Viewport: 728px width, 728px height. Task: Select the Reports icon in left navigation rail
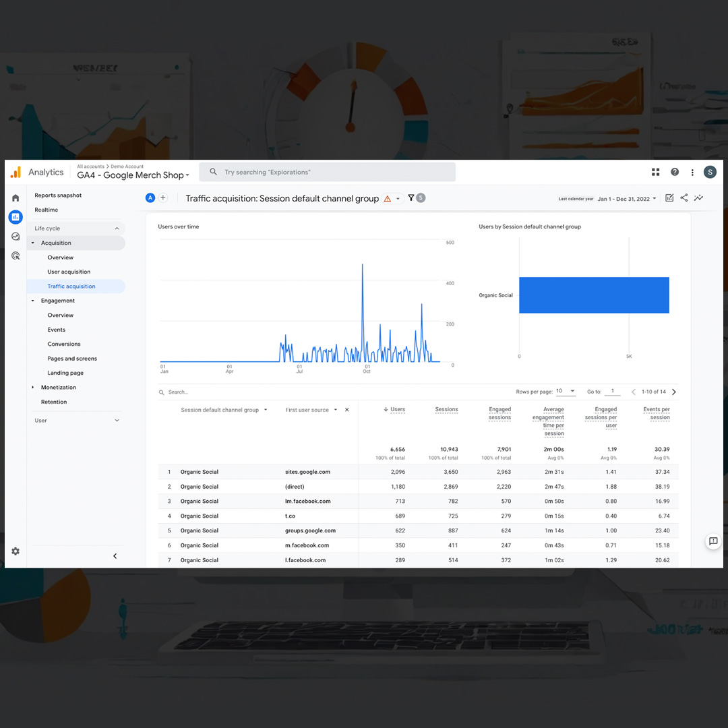[x=15, y=217]
